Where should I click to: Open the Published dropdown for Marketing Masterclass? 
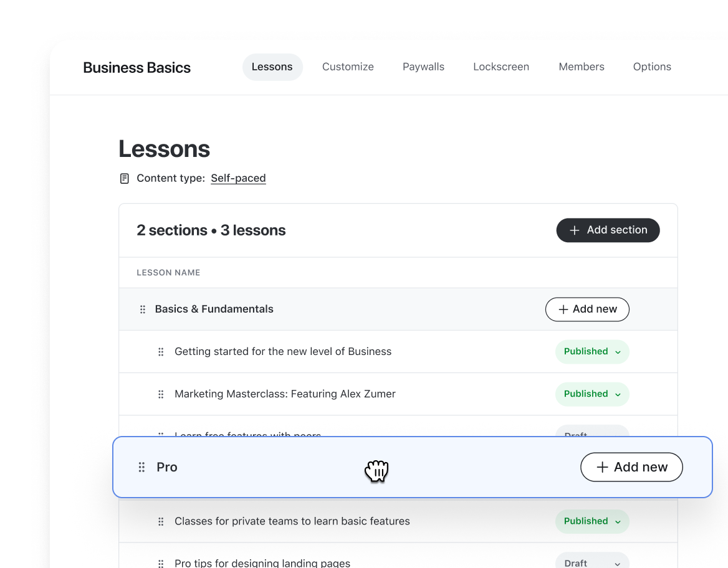coord(592,394)
